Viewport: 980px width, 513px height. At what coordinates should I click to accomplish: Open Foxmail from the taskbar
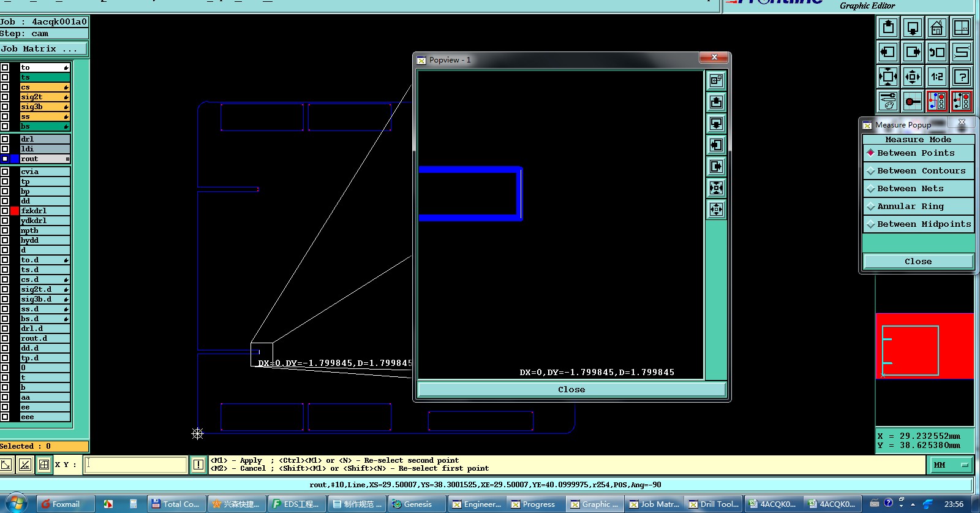pyautogui.click(x=66, y=504)
